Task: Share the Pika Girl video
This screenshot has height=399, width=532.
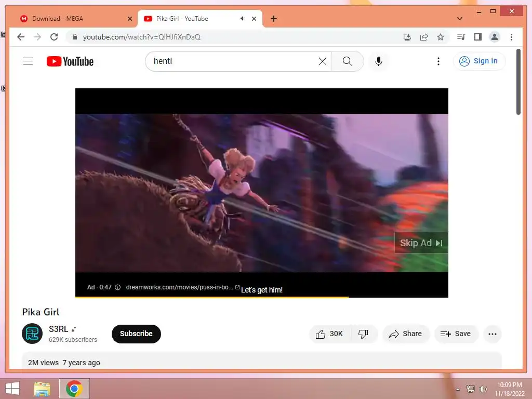Action: click(x=406, y=334)
